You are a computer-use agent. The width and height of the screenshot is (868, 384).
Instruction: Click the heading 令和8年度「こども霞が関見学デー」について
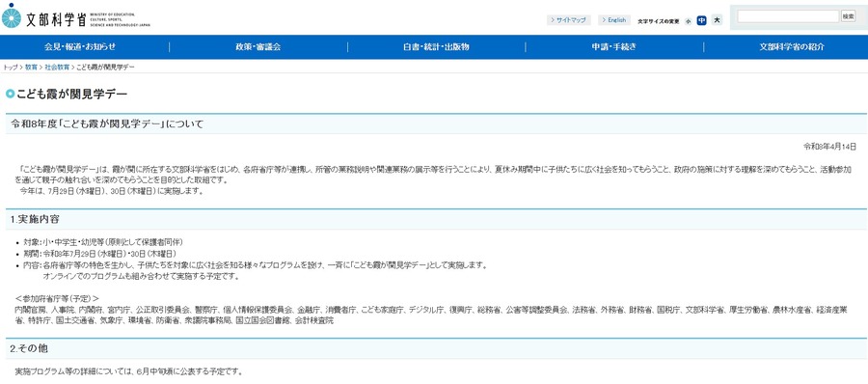107,123
